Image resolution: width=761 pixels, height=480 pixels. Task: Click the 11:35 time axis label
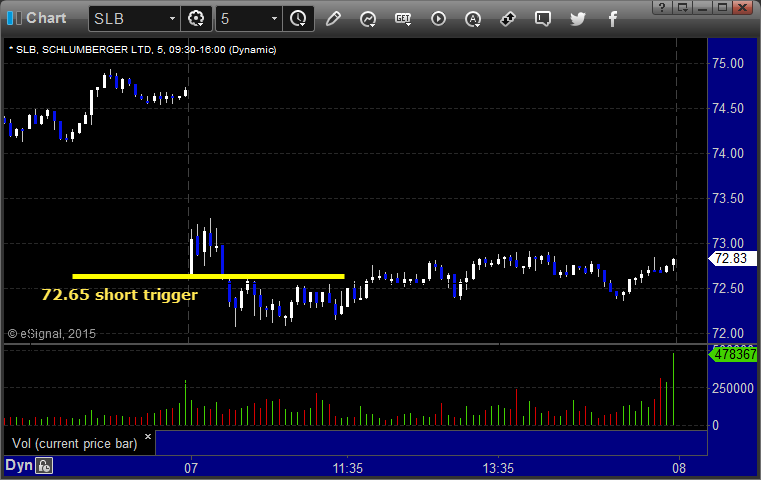pos(347,468)
